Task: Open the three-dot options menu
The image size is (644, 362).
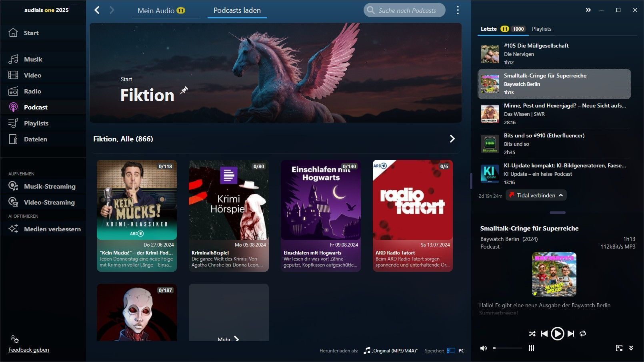Action: 458,10
